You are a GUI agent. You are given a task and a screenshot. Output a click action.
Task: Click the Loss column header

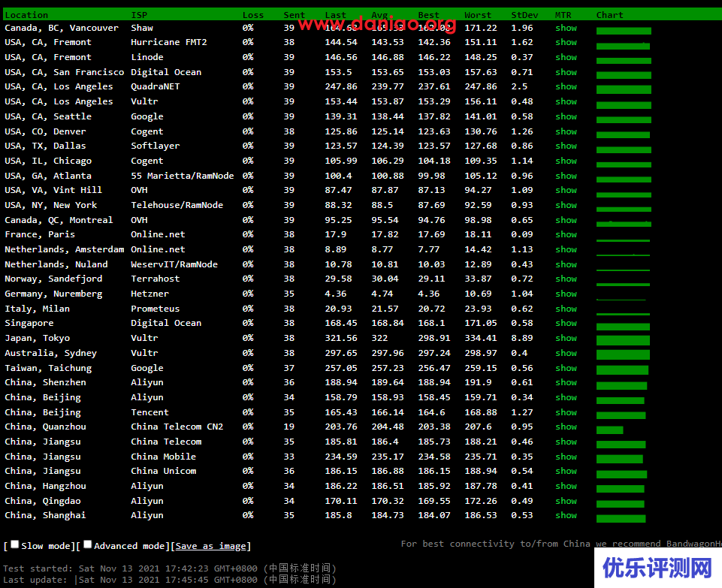click(253, 15)
